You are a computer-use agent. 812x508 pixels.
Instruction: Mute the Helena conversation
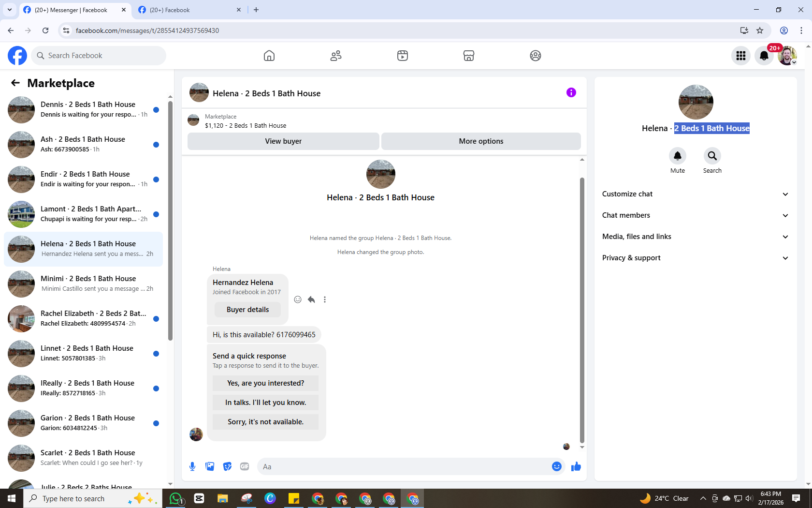678,156
